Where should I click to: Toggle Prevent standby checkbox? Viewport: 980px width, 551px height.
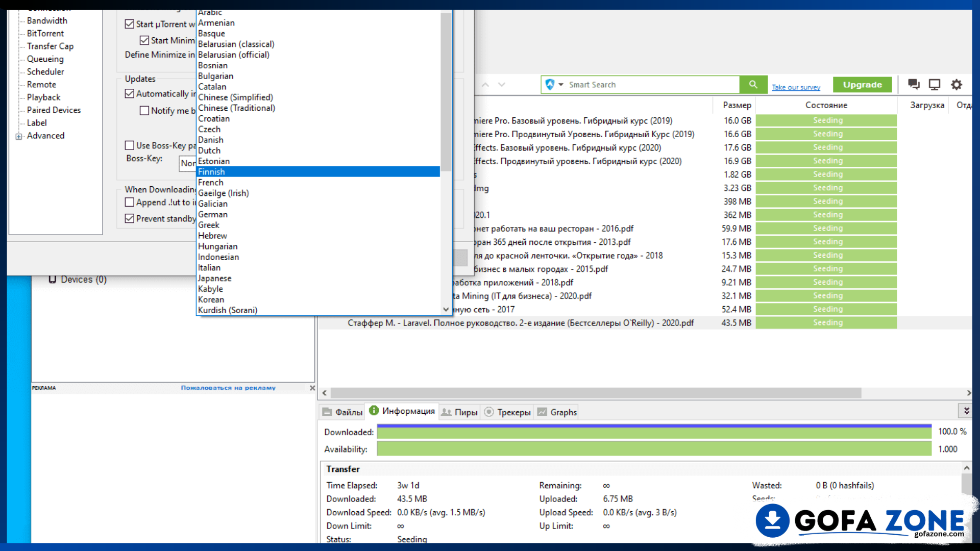point(130,218)
